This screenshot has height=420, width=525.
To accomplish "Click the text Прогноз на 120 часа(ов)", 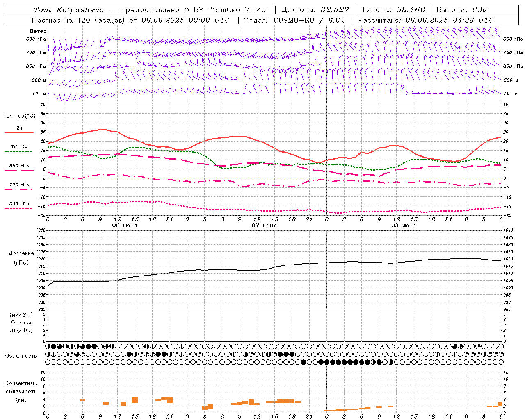I will 79,20.
